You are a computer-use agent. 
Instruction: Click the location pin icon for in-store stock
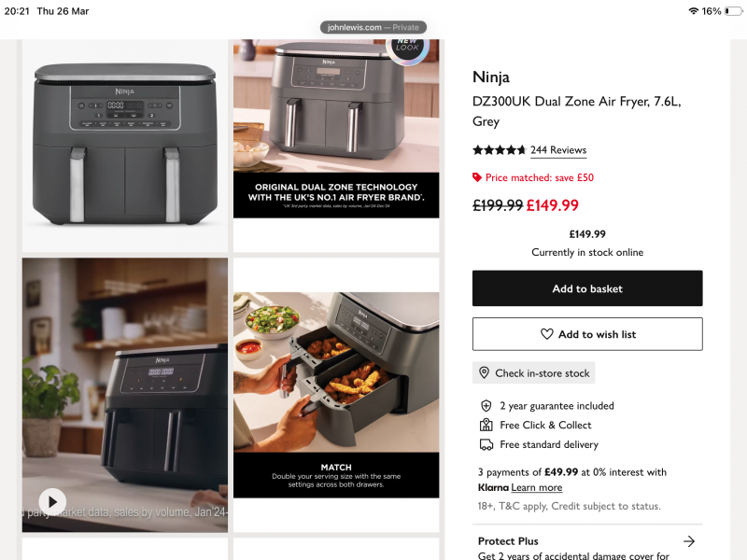coord(484,372)
